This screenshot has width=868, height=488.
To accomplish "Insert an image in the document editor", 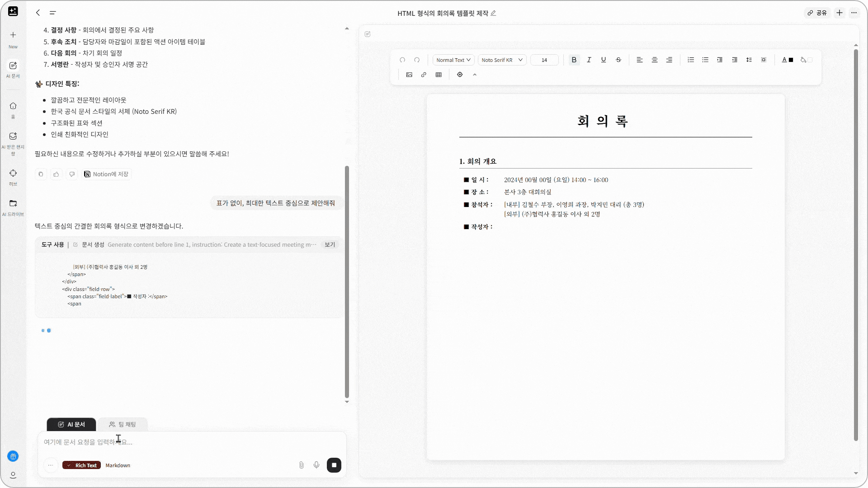I will [x=409, y=75].
